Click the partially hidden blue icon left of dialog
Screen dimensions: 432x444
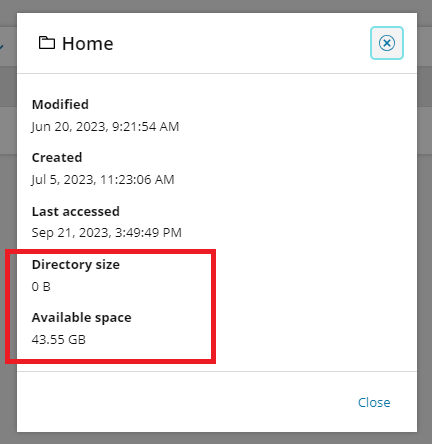[2, 47]
